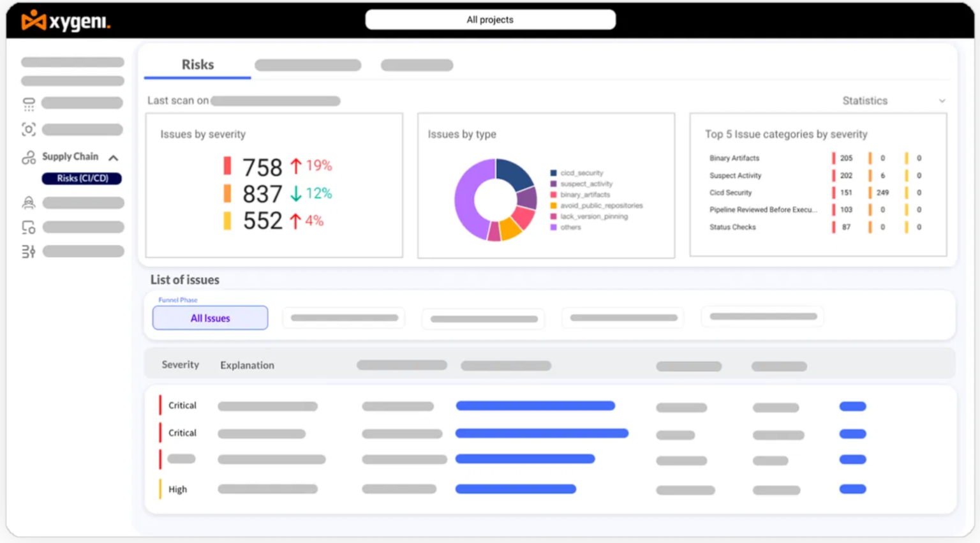Collapse the Supply Chain section chevron
Image resolution: width=980 pixels, height=543 pixels.
(114, 158)
